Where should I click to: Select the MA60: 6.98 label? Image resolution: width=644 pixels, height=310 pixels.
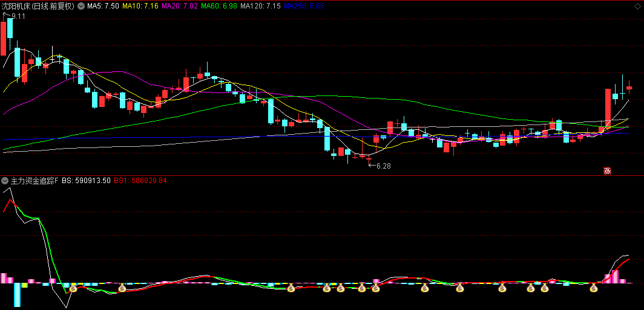219,6
